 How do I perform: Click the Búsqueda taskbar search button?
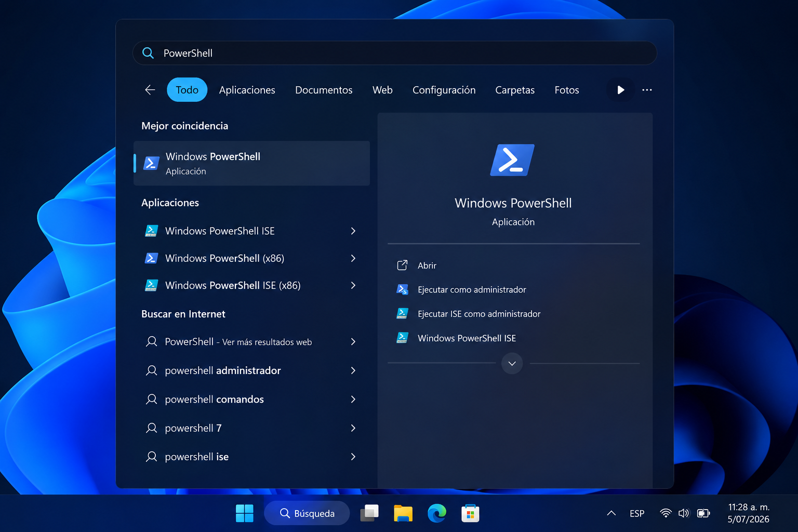pyautogui.click(x=307, y=513)
